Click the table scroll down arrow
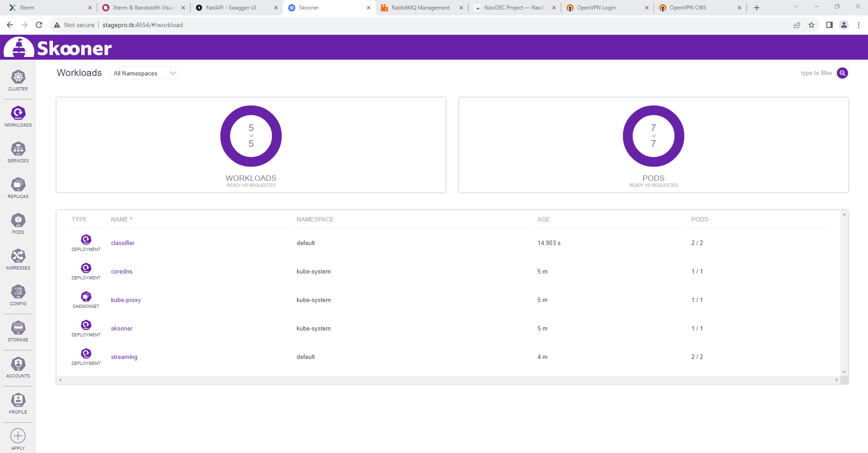The width and height of the screenshot is (868, 453). tap(844, 372)
